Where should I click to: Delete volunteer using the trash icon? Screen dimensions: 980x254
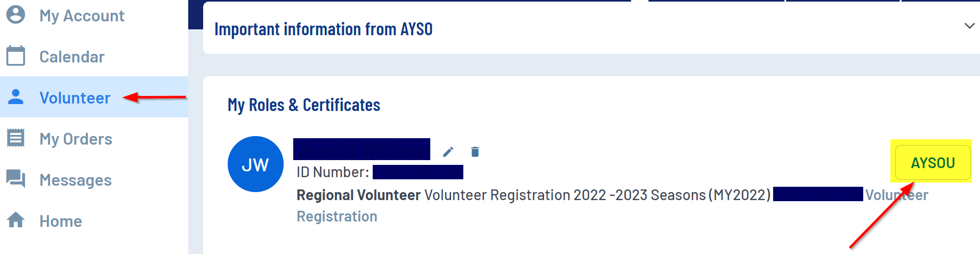[475, 152]
